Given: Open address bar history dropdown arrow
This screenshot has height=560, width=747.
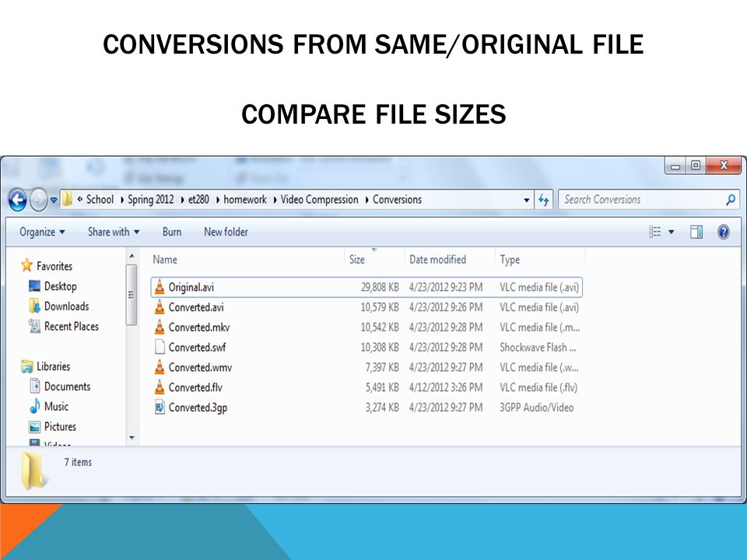Looking at the screenshot, I should [526, 200].
